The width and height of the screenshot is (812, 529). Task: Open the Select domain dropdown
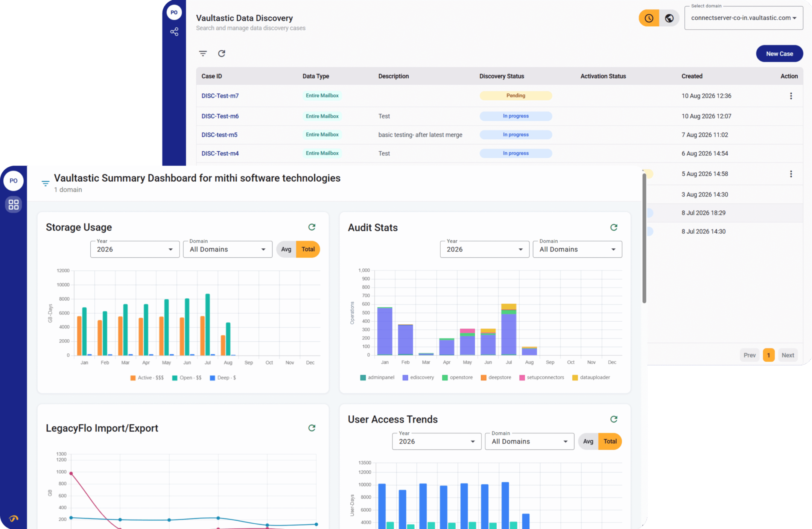pyautogui.click(x=744, y=18)
